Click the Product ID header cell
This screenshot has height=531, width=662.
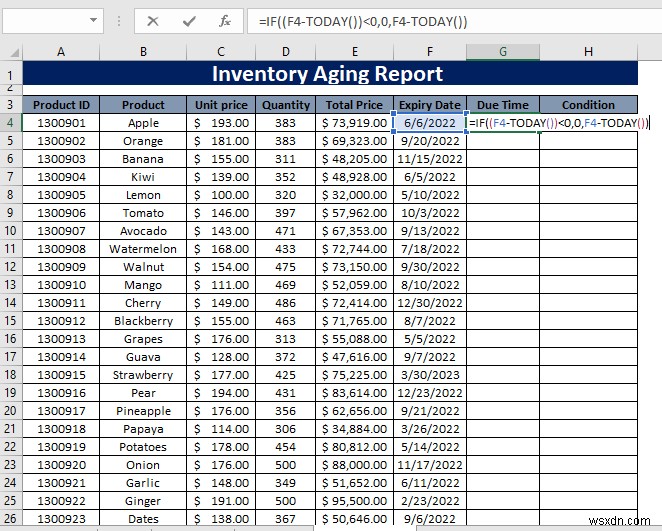coord(61,105)
